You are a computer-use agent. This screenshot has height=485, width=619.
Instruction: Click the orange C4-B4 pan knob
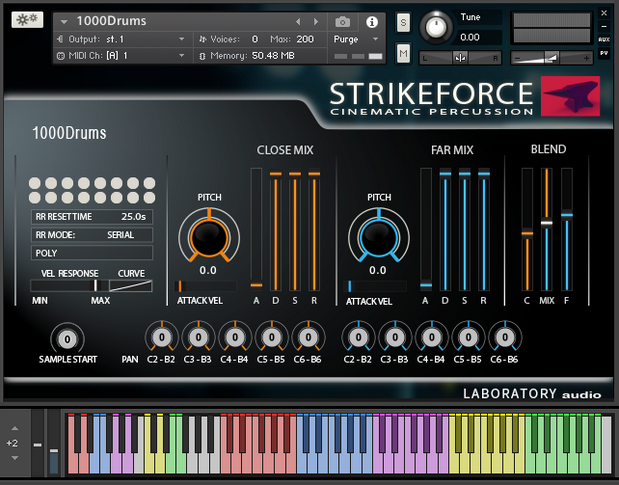click(235, 337)
